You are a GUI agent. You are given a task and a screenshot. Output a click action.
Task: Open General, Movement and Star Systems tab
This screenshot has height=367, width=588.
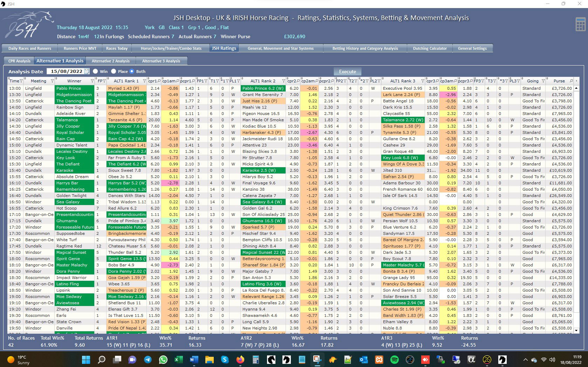point(281,48)
